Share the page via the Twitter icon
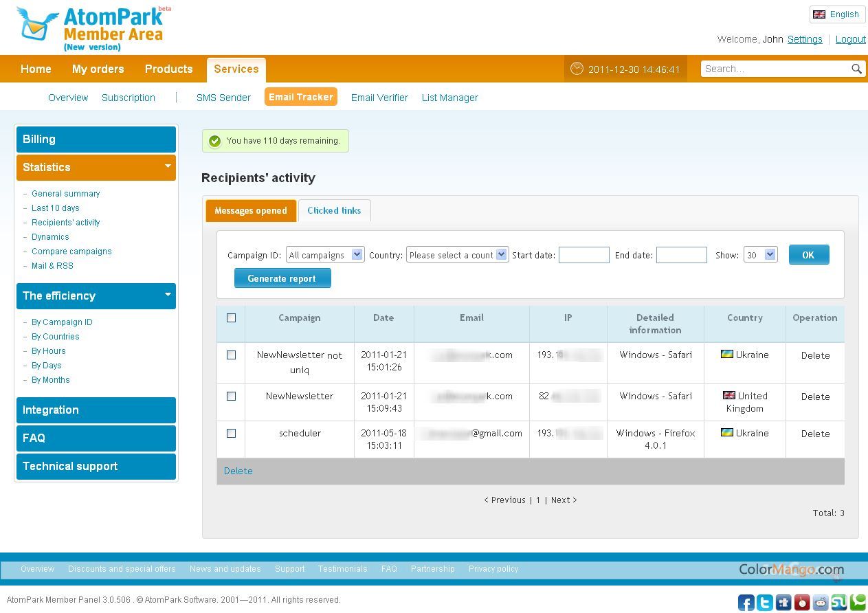 pyautogui.click(x=764, y=602)
